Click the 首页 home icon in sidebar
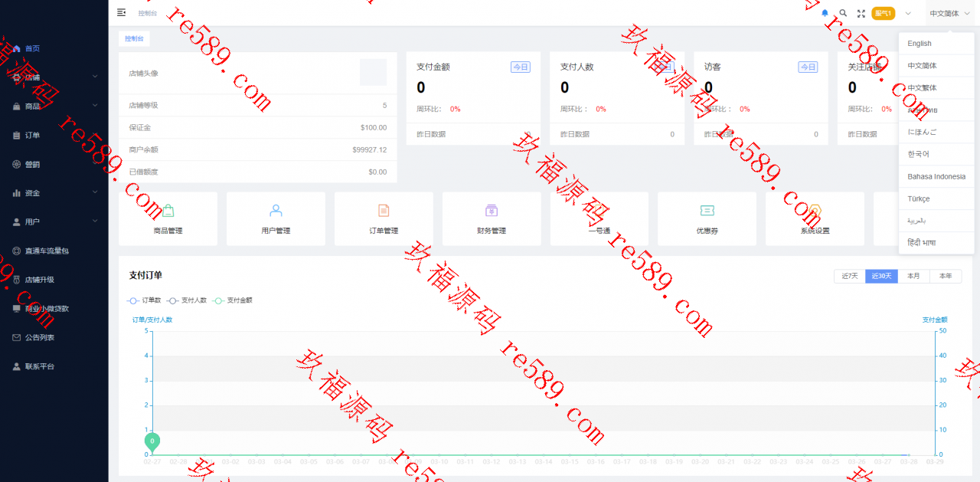This screenshot has height=482, width=980. [17, 48]
